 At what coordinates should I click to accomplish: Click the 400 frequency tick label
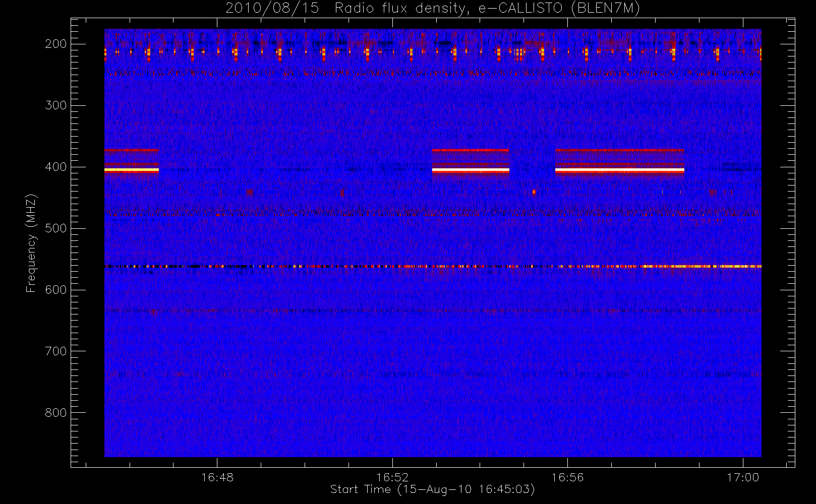click(x=56, y=167)
